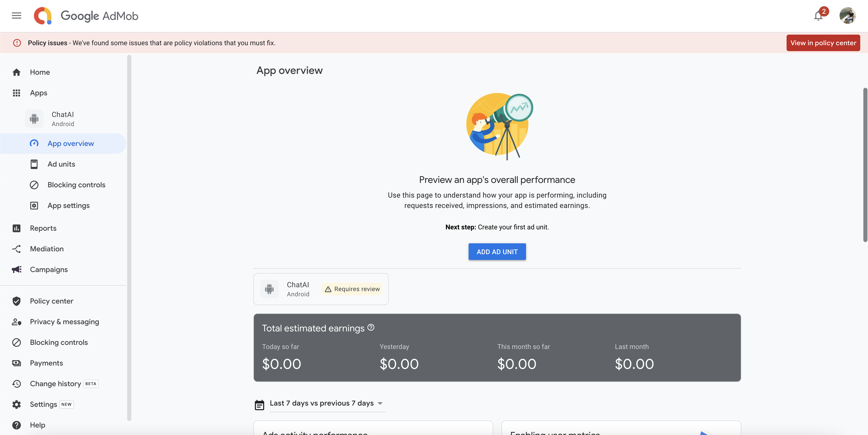868x435 pixels.
Task: Open Settings NEW item
Action: coord(51,404)
